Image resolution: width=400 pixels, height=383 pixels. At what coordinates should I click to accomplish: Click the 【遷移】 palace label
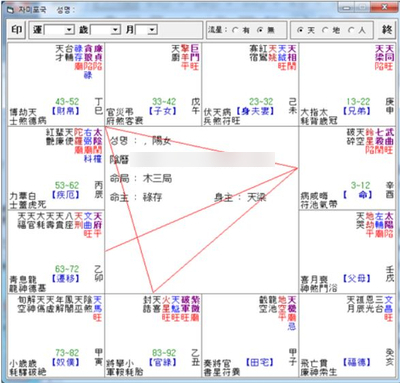coord(65,278)
